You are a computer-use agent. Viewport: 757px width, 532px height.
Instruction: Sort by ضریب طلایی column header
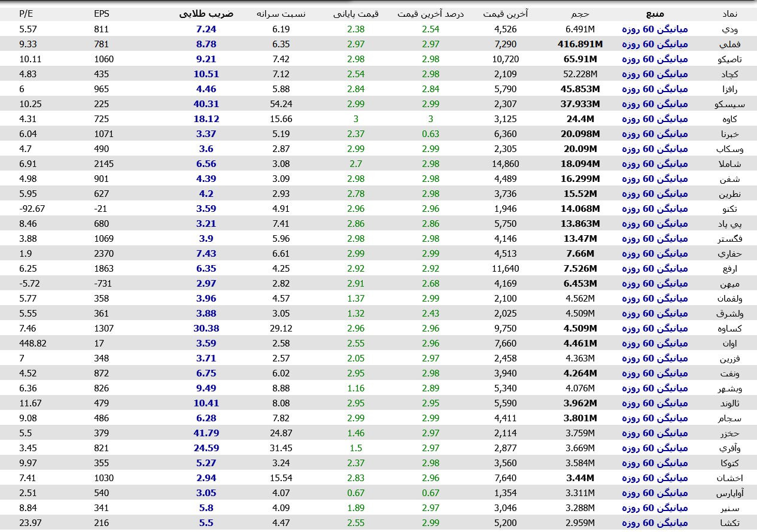206,13
